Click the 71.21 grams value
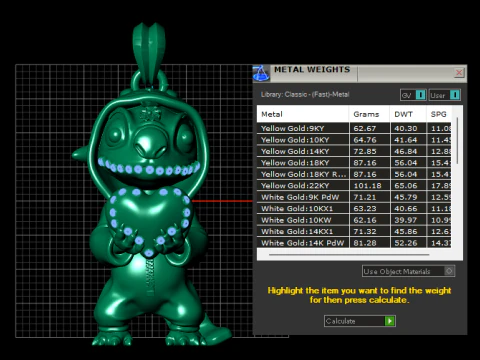 [365, 197]
